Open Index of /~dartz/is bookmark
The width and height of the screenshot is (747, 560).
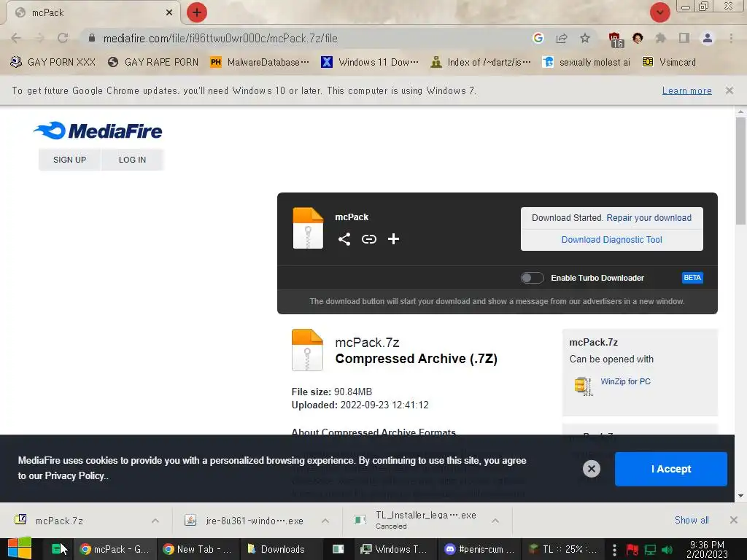click(x=480, y=63)
